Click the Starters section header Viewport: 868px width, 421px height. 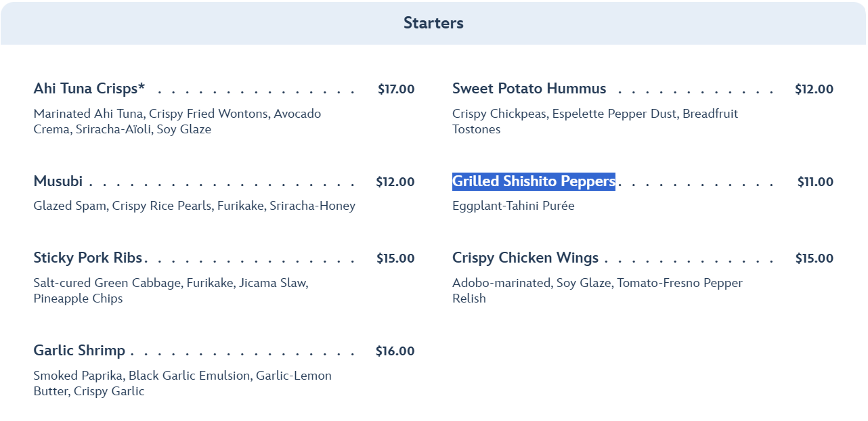tap(433, 23)
